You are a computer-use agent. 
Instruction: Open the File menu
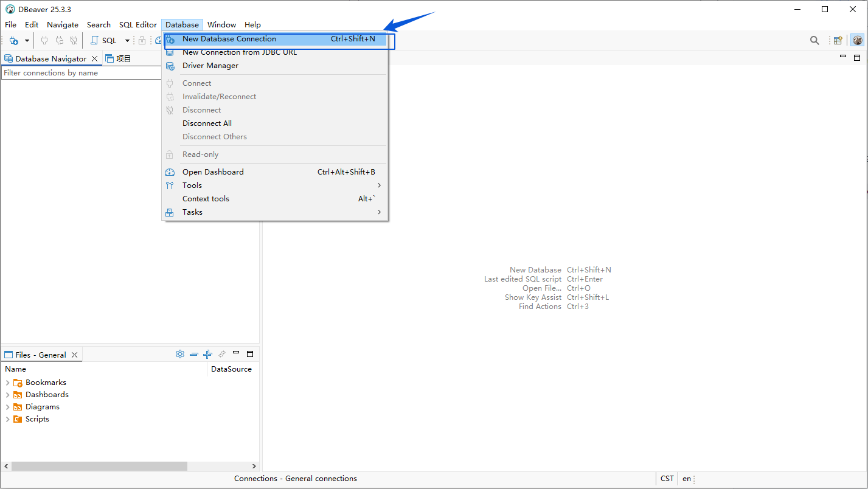[11, 25]
